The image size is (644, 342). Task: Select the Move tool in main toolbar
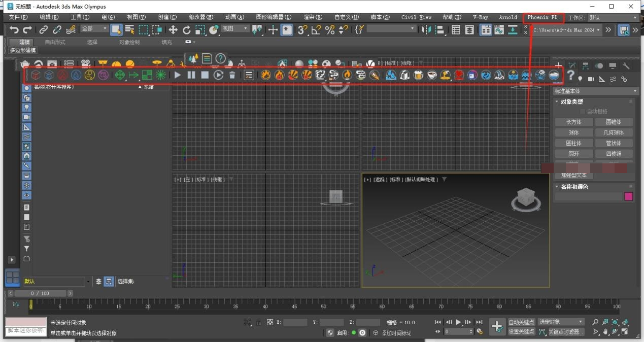click(173, 30)
